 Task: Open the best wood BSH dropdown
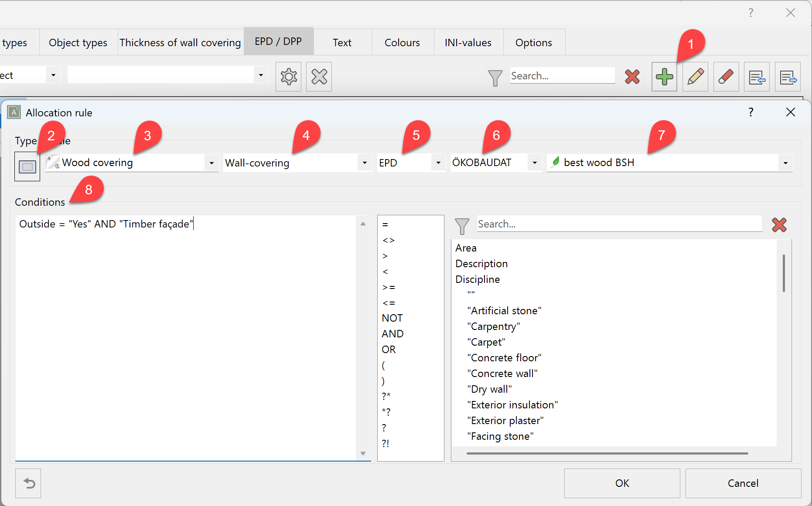click(785, 163)
